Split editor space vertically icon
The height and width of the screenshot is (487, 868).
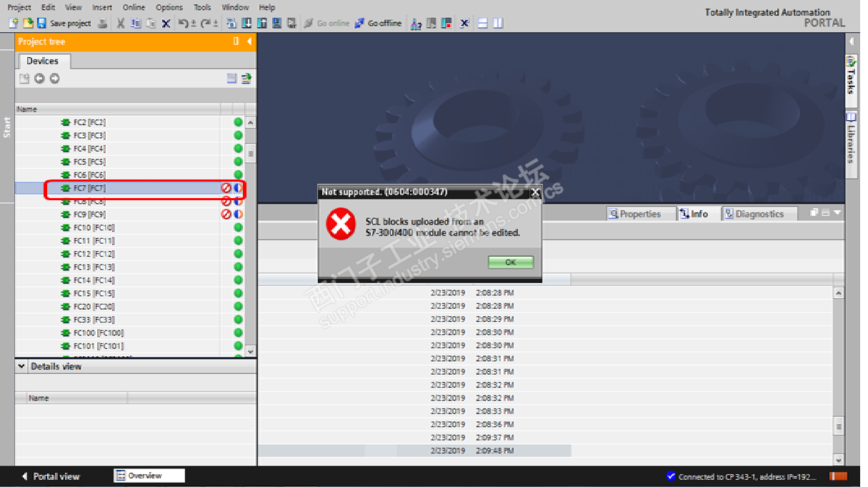coord(498,23)
